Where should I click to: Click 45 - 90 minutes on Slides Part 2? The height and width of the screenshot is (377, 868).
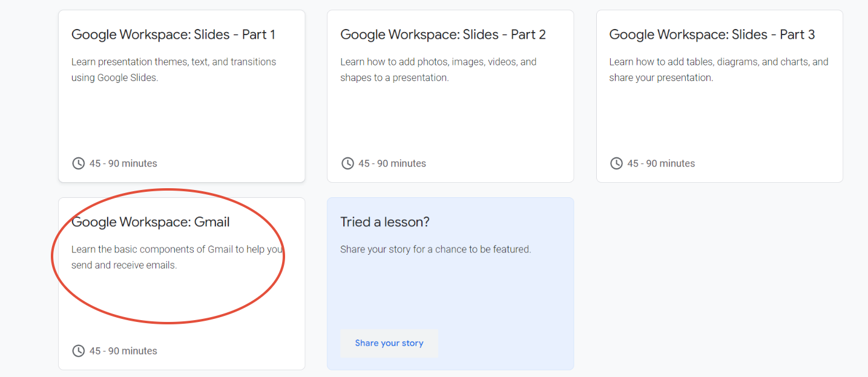click(x=392, y=163)
